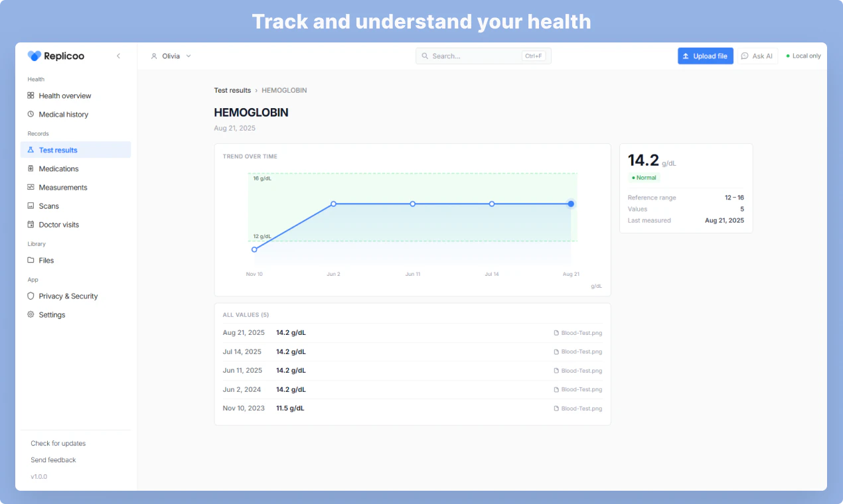Open Blood-Test.png for Nov 10, 2023
The height and width of the screenshot is (504, 843).
tap(578, 409)
